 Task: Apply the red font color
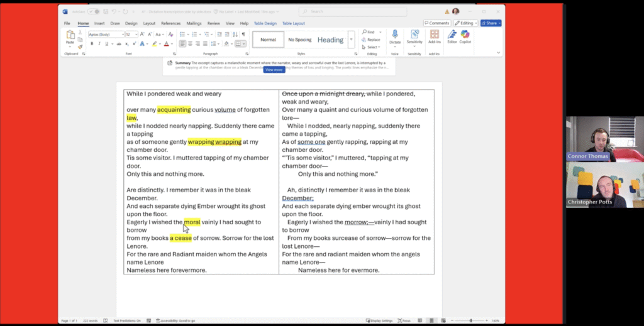(x=166, y=44)
